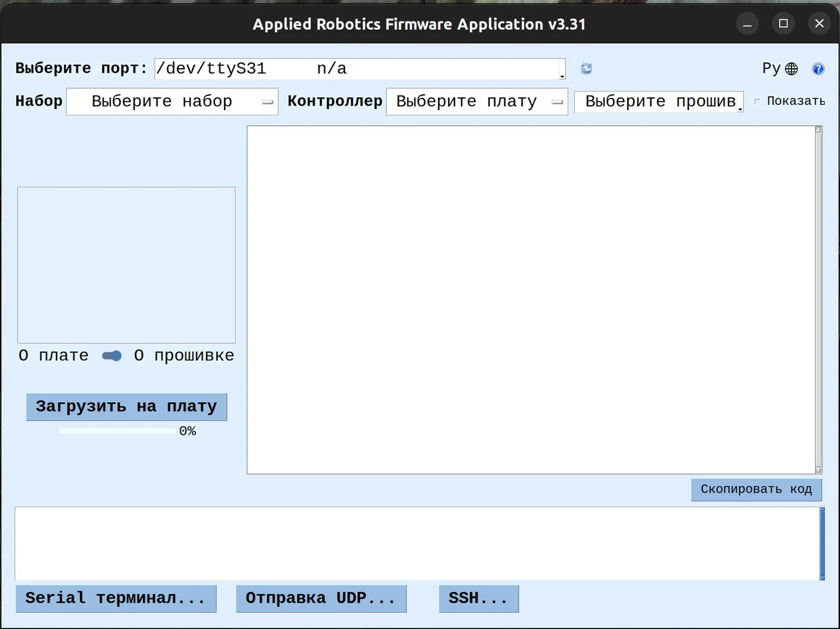Expand the Выберите набор dropdown
This screenshot has height=629, width=840.
click(172, 101)
